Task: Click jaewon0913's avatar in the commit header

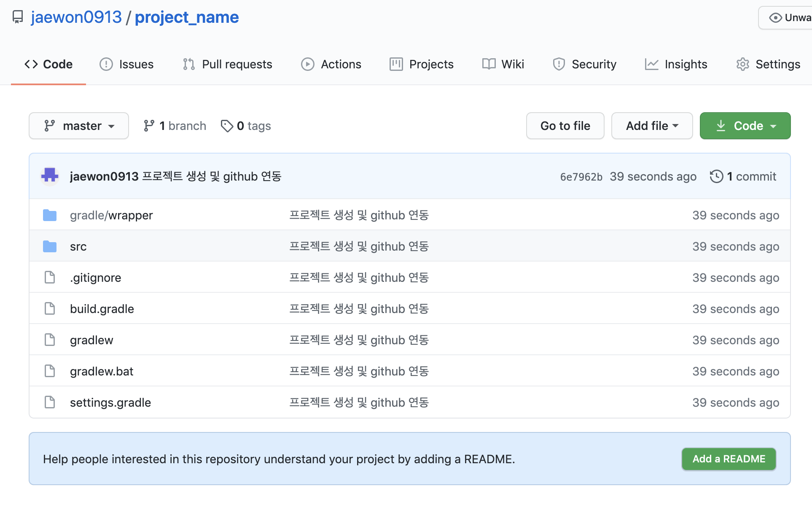Action: click(50, 176)
